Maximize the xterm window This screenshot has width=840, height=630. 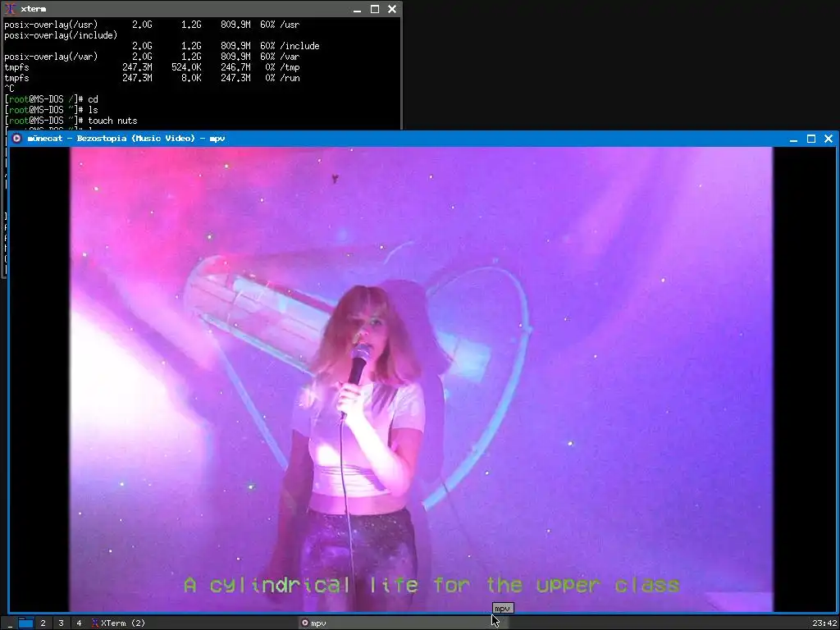pos(375,9)
